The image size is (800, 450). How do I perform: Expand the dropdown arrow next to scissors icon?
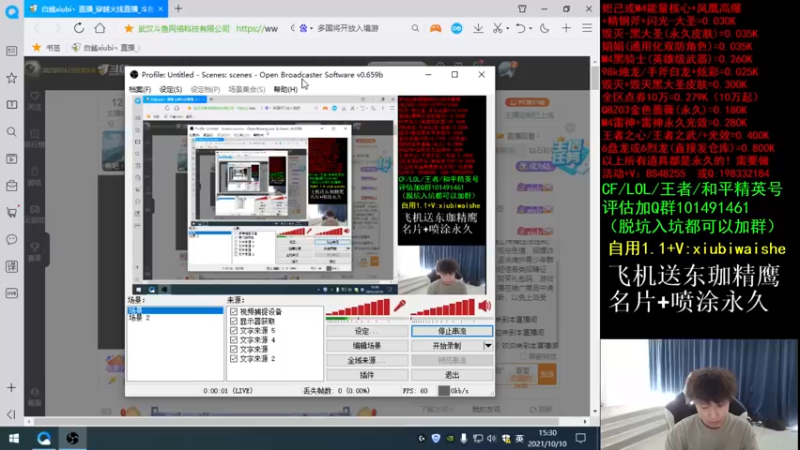coord(508,29)
